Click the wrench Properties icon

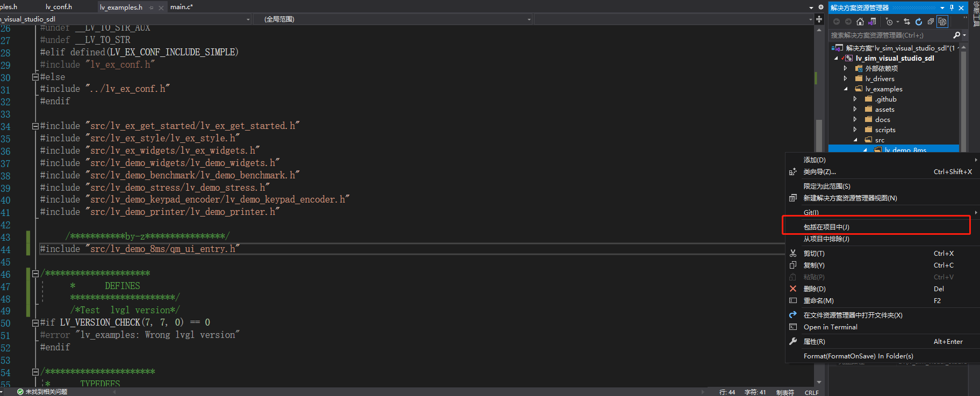point(793,341)
